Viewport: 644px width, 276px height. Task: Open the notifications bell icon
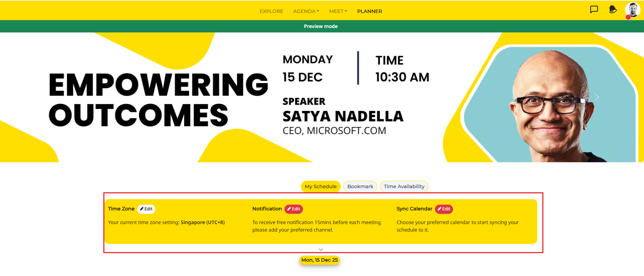[x=613, y=10]
